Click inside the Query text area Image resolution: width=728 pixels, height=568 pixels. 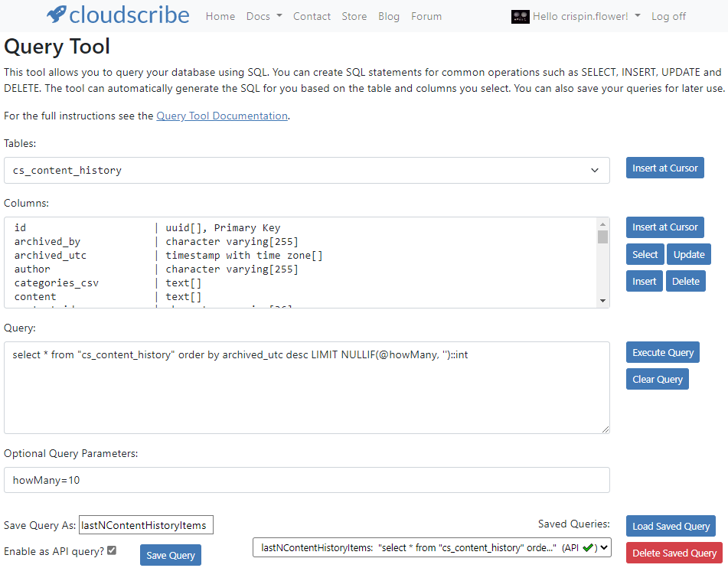click(307, 388)
